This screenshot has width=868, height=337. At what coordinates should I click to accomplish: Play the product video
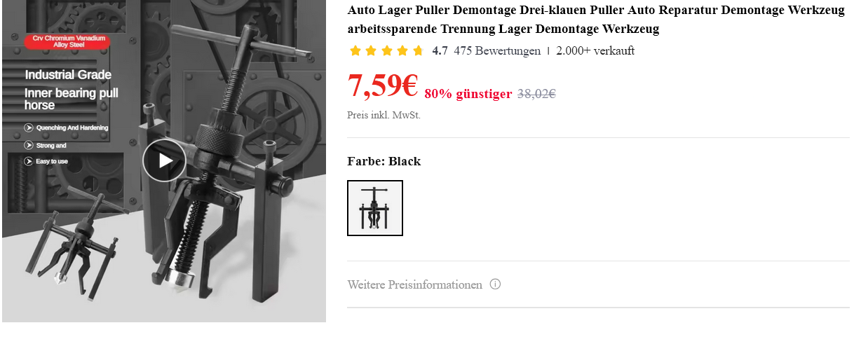coord(165,160)
